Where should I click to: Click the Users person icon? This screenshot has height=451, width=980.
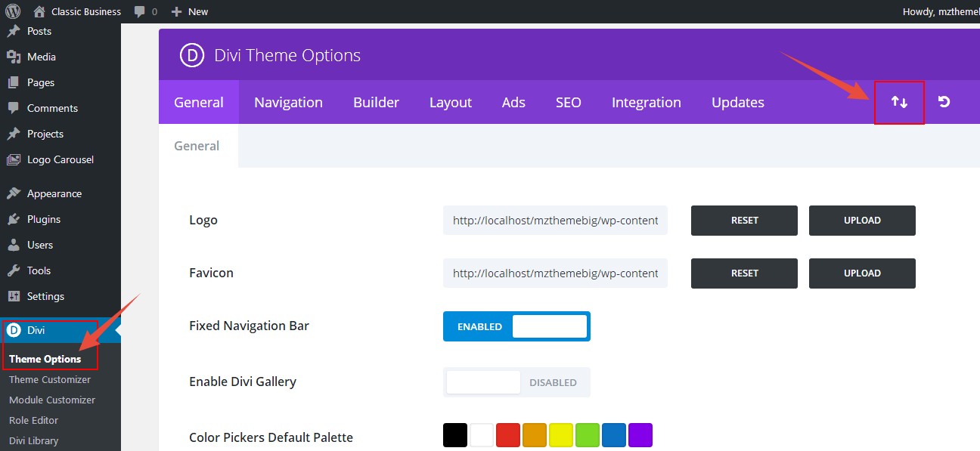pyautogui.click(x=14, y=245)
